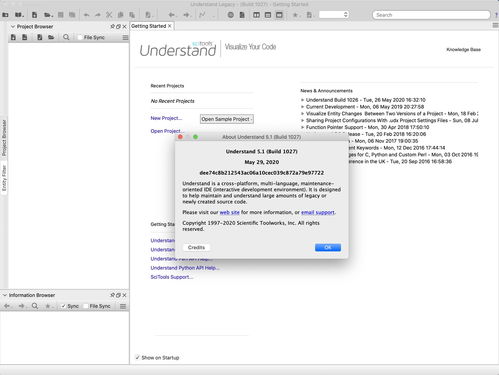Screen dimensions: 499x375
Task: Click OK in the About dialog
Action: (x=328, y=247)
